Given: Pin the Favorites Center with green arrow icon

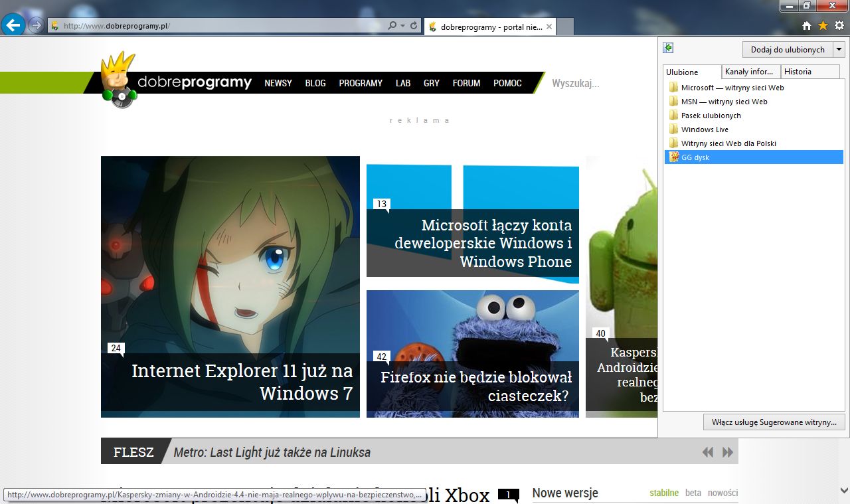Looking at the screenshot, I should click(669, 48).
